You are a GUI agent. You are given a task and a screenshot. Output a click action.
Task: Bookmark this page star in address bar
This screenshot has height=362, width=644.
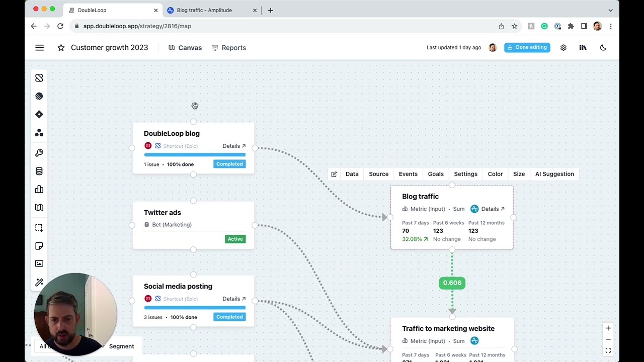pyautogui.click(x=514, y=26)
